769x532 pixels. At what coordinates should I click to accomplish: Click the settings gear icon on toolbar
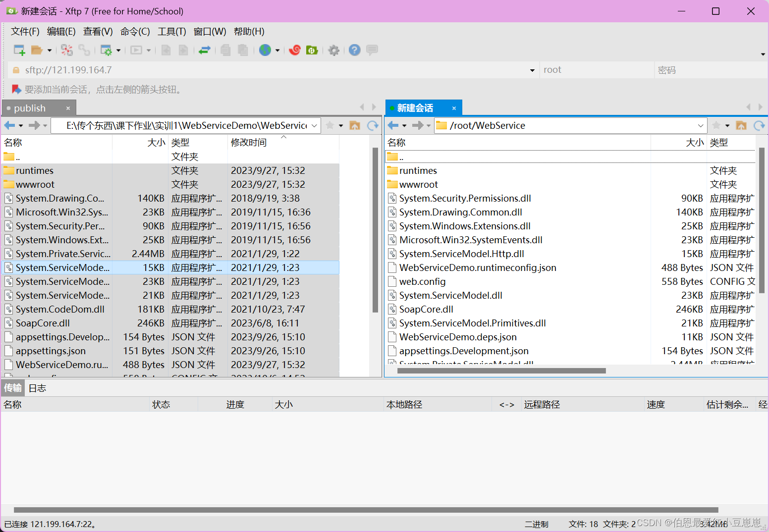click(333, 50)
